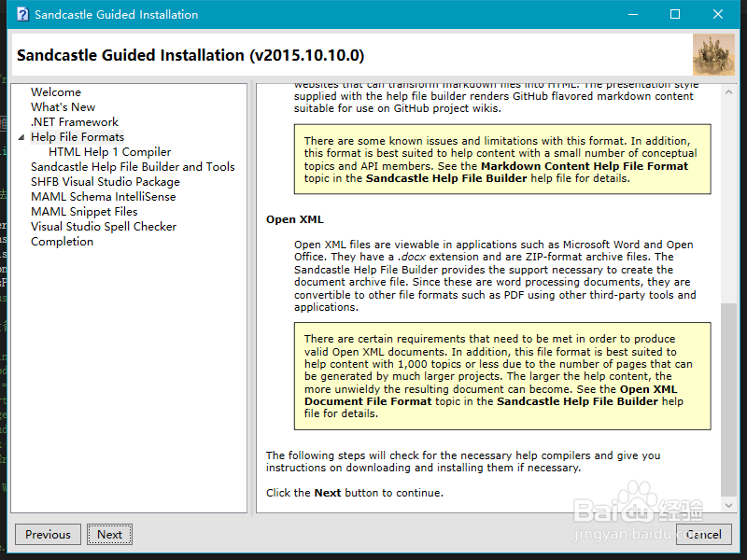Click the scrollbar down arrow
747x560 pixels.
(728, 505)
